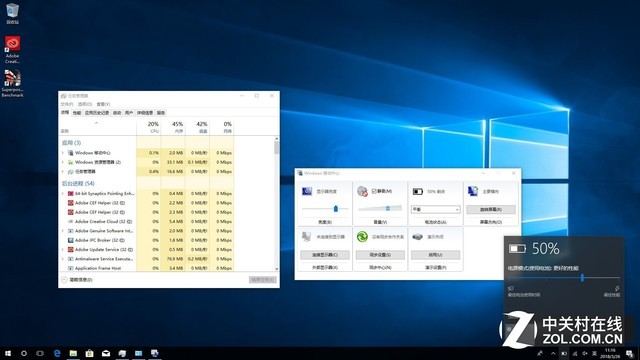Click the best battery life leaf icon
The image size is (640, 360).
(x=511, y=289)
